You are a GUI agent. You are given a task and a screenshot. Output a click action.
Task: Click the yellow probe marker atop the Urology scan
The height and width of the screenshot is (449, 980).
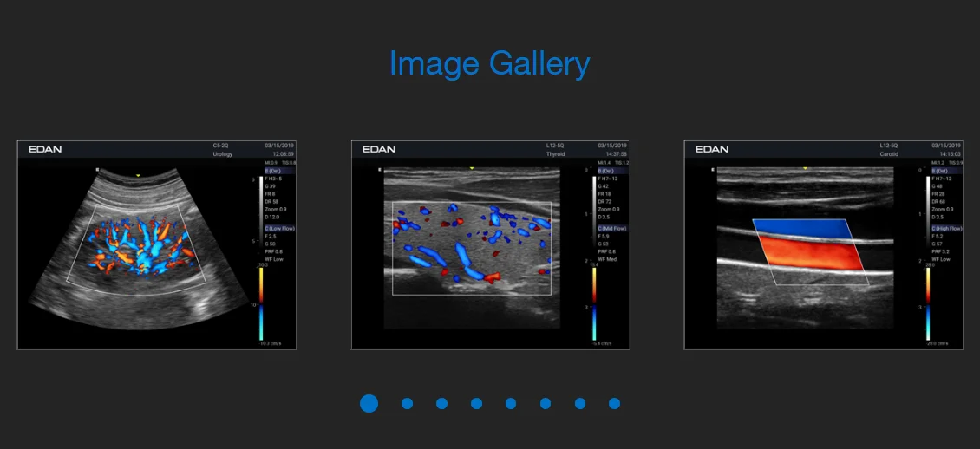click(139, 176)
